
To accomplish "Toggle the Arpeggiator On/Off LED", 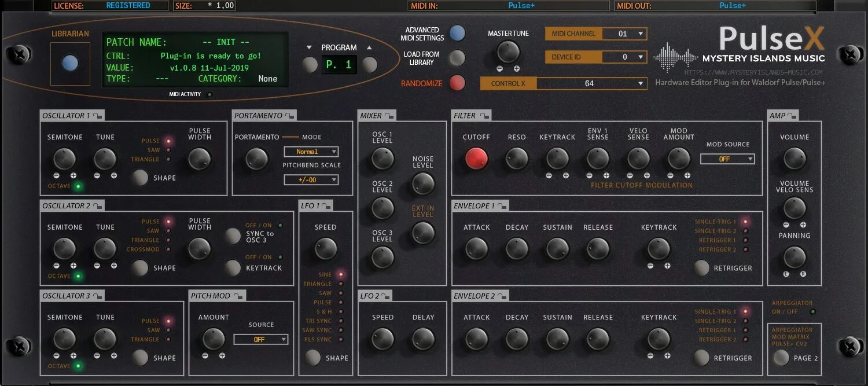I will [x=812, y=311].
